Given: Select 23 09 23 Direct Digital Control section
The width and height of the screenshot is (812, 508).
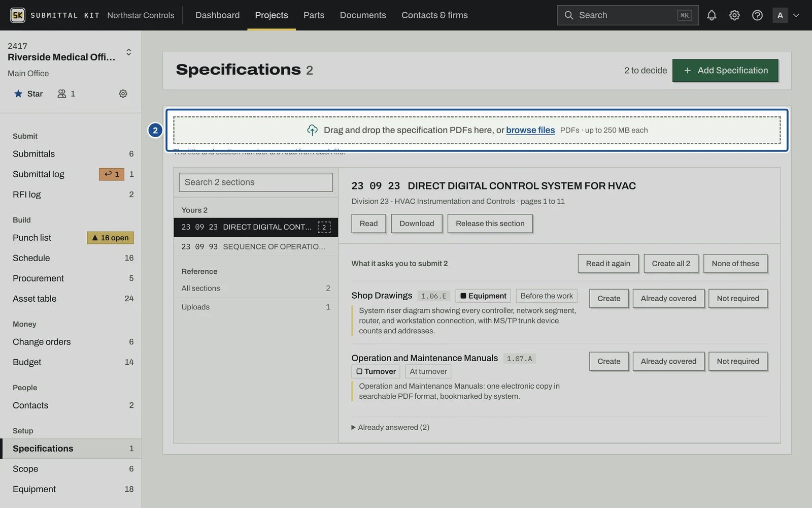Looking at the screenshot, I should [256, 227].
